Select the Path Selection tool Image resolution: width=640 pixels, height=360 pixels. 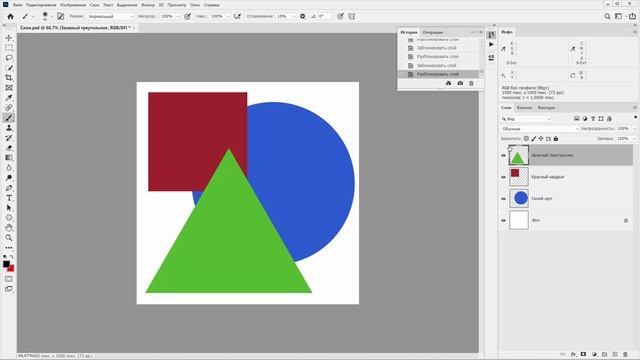[9, 208]
